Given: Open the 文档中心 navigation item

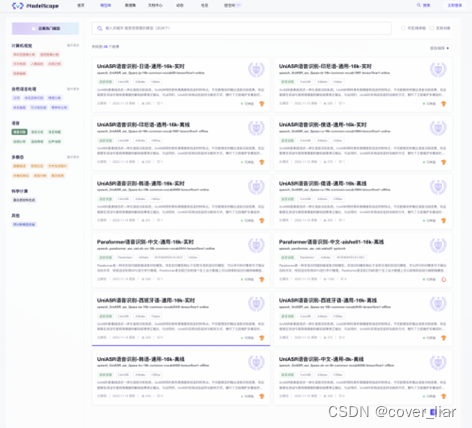Looking at the screenshot, I should click(155, 5).
